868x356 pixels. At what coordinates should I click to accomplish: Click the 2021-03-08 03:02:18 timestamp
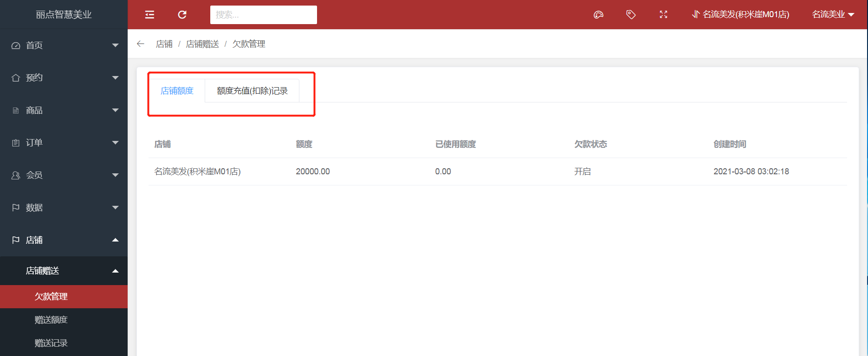751,172
